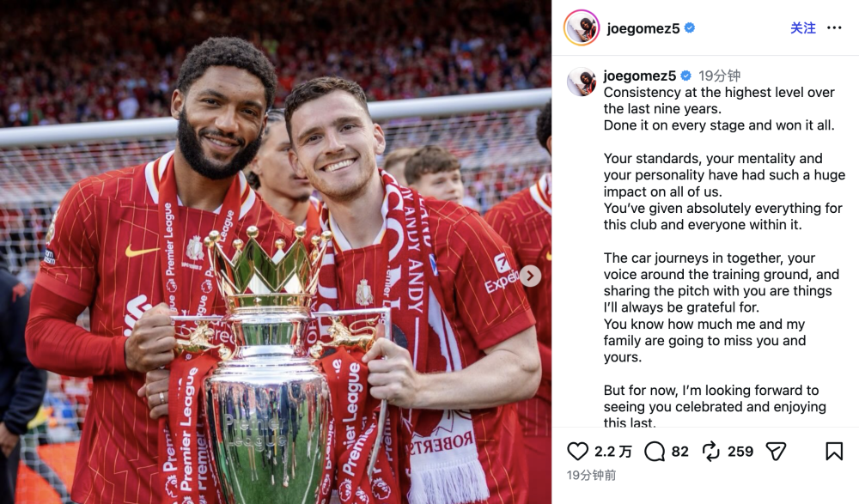Save post with bookmark icon
Image resolution: width=859 pixels, height=504 pixels.
click(x=834, y=452)
